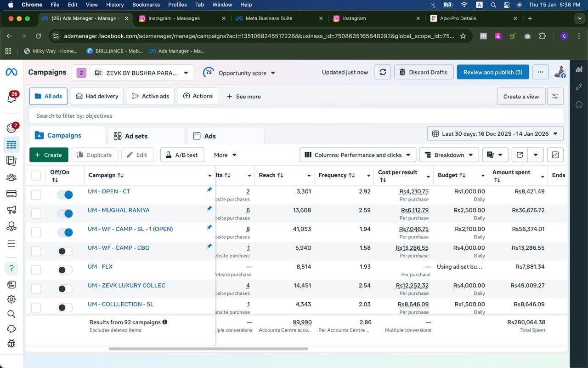
Task: Open export options dropdown arrow
Action: pyautogui.click(x=536, y=155)
